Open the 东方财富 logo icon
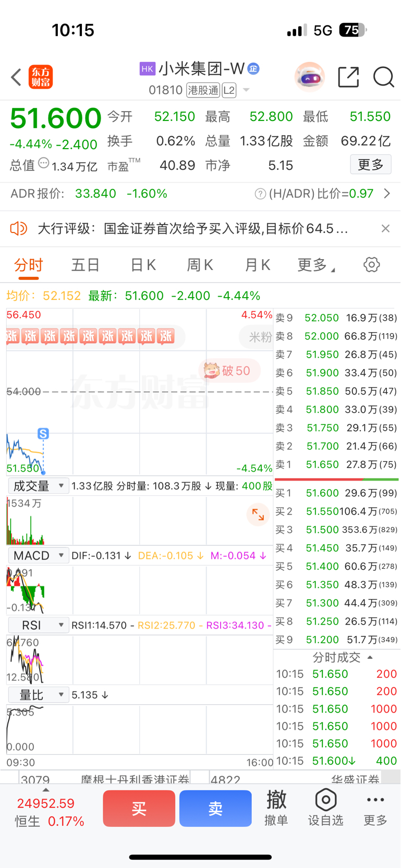 coord(41,77)
